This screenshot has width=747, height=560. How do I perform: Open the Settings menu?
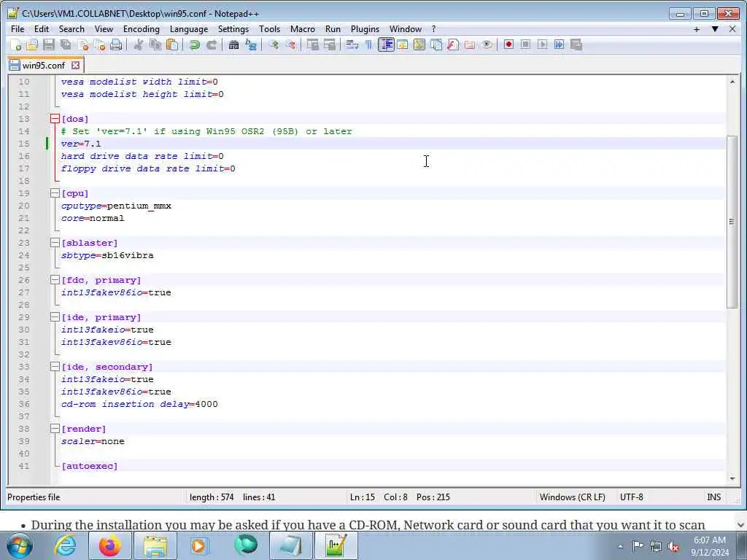pyautogui.click(x=233, y=29)
